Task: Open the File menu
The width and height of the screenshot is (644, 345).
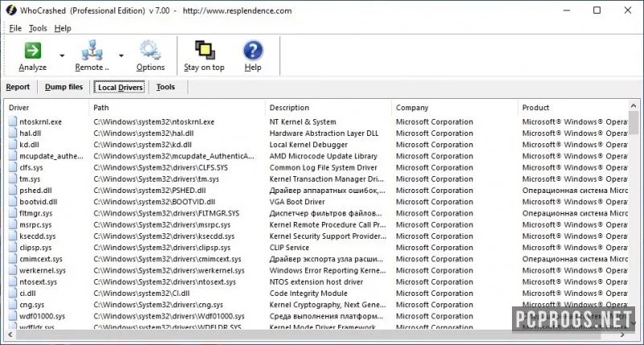Action: point(15,28)
